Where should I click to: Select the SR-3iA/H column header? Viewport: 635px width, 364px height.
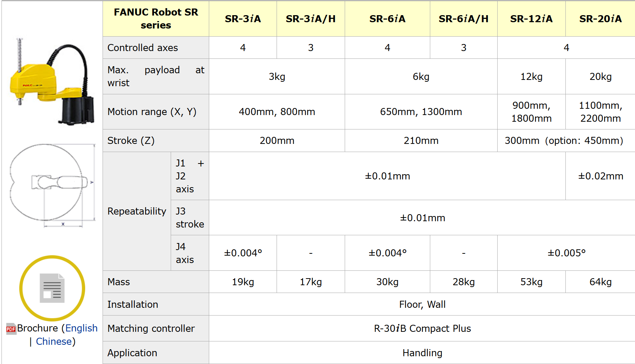tap(311, 18)
